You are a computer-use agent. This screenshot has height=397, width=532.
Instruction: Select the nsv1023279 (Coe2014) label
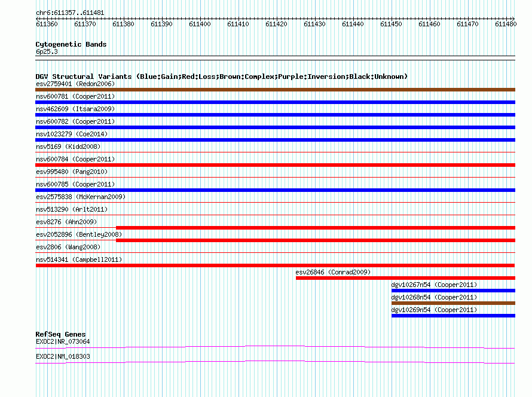[x=72, y=134]
